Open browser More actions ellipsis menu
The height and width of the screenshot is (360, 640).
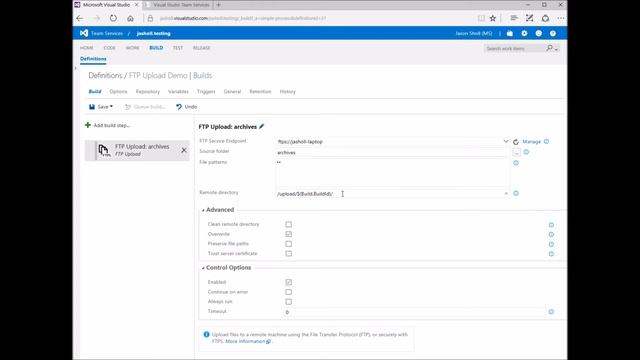pos(561,18)
